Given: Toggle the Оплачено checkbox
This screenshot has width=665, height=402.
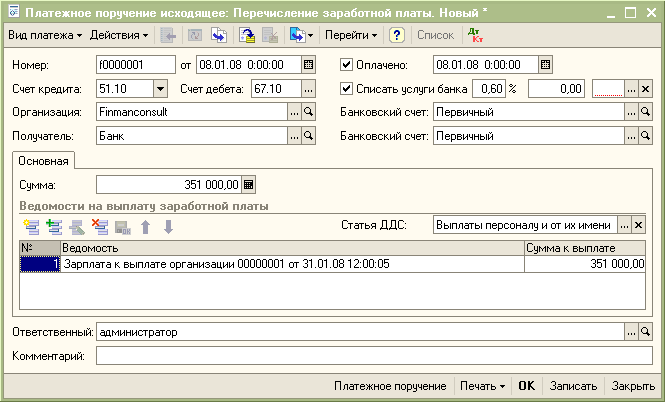Looking at the screenshot, I should coord(346,65).
